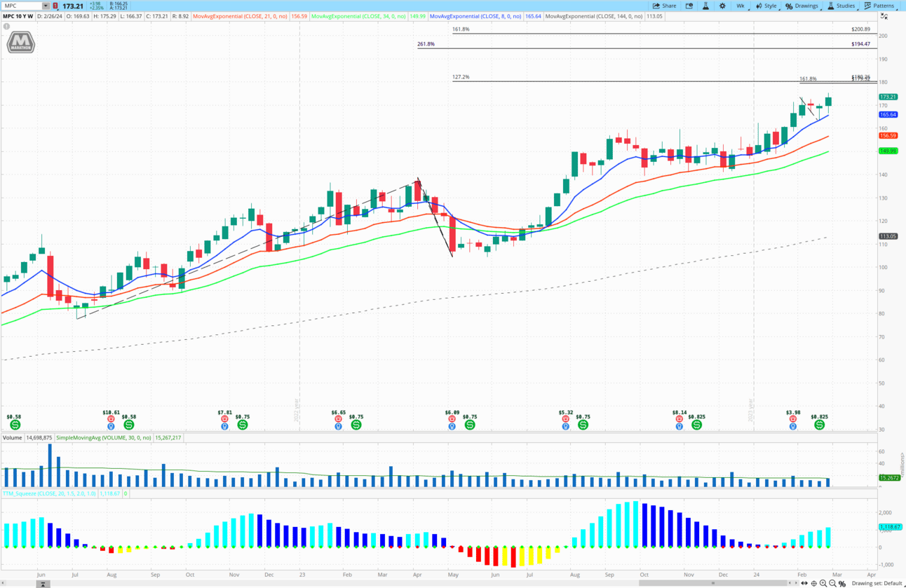Click the blue 165.64 price bubble
Viewport: 906px width, 588px height.
pos(888,114)
